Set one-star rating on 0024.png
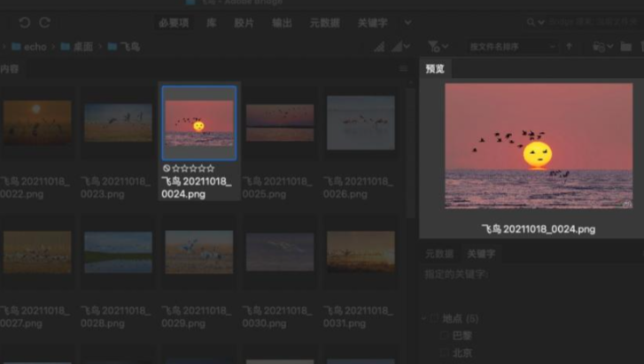 175,168
